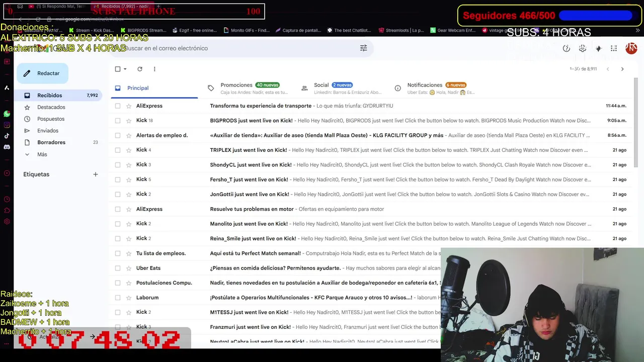Open the Monito GIFs bookmark
Screen dimensions: 644x362
247,30
